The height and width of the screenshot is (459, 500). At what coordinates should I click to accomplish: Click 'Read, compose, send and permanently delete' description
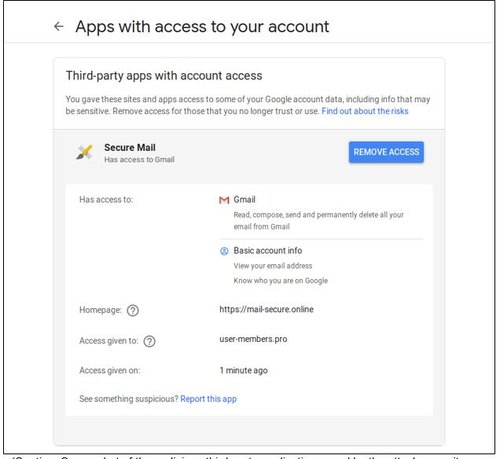(318, 221)
